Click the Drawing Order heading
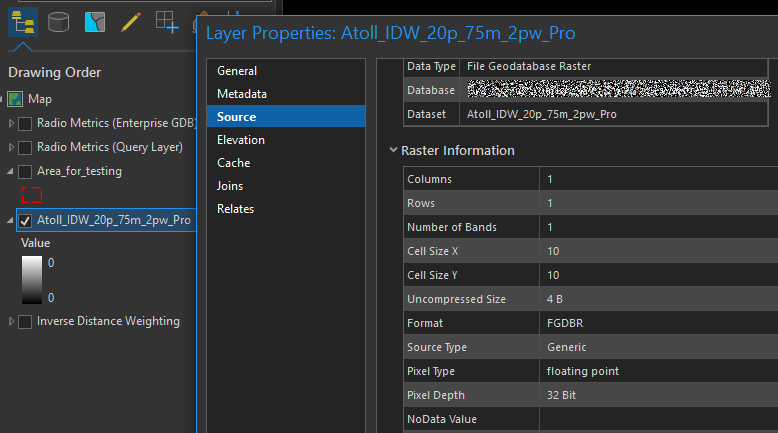This screenshot has width=778, height=433. (x=55, y=72)
